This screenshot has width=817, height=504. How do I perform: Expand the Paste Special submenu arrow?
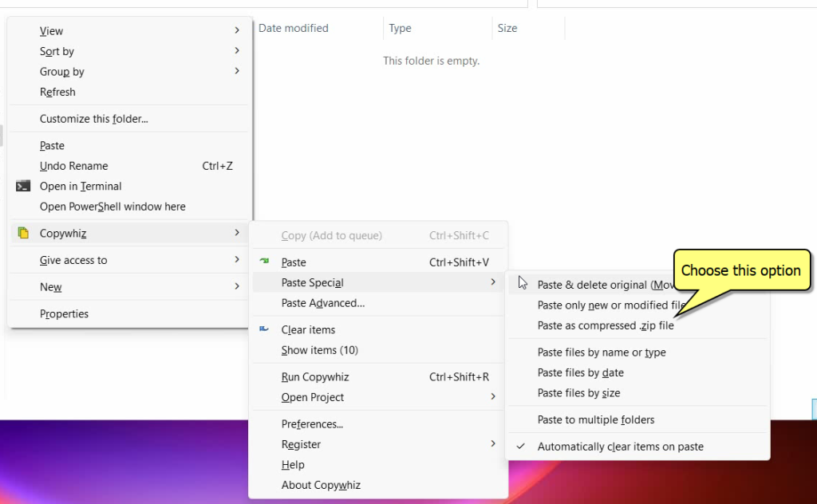494,282
